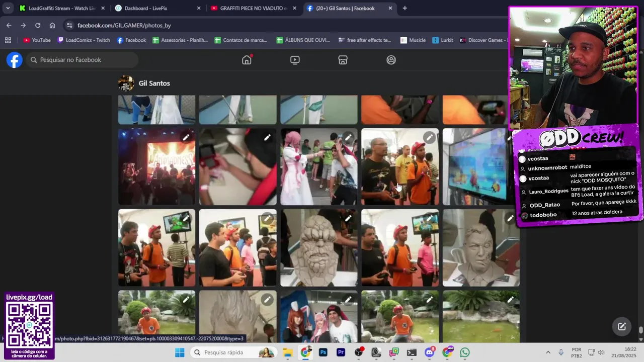
Task: Click browser home button
Action: click(52, 25)
